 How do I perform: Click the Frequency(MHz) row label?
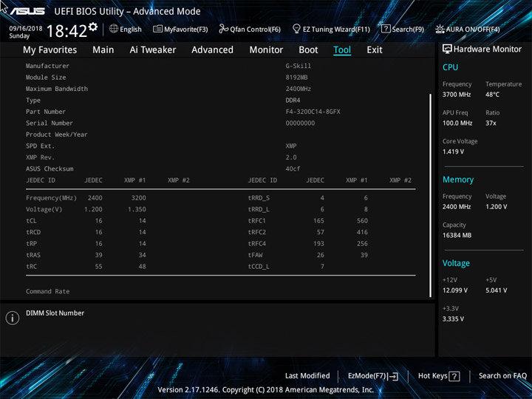coord(51,198)
